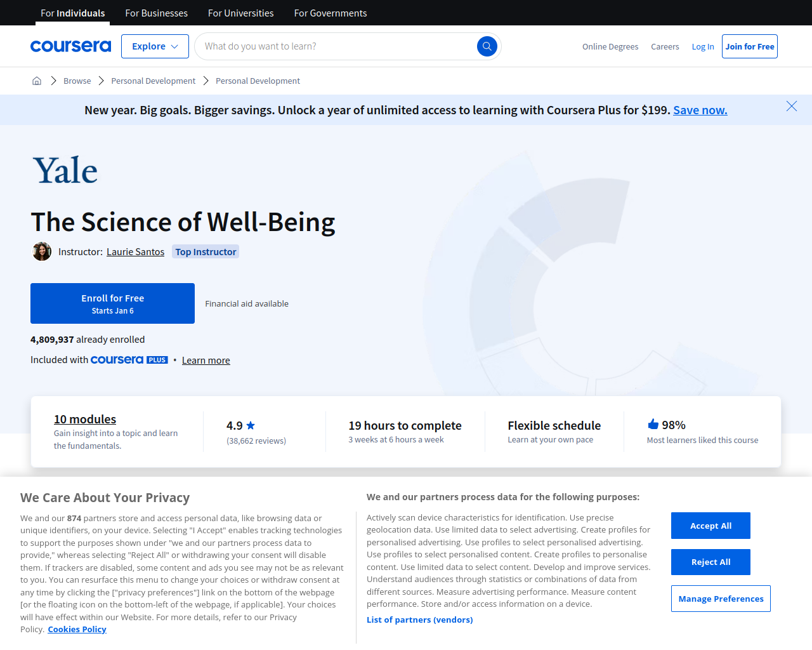This screenshot has width=812, height=650.
Task: Open the For Governments tab
Action: tap(331, 13)
